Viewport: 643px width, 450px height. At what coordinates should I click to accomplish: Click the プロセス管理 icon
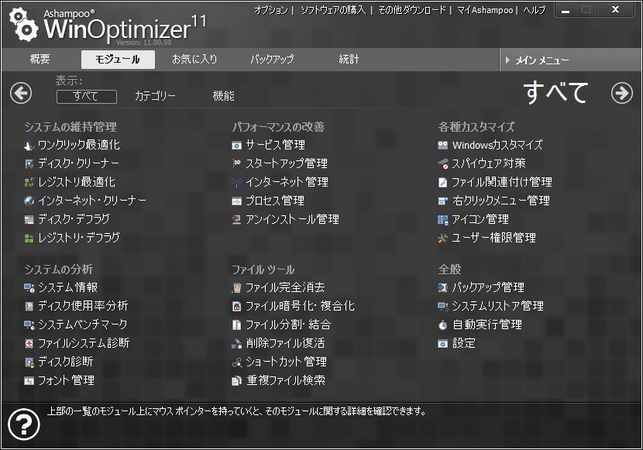[x=237, y=201]
